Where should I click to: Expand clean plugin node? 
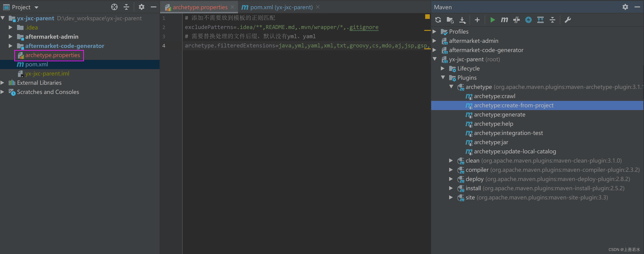pyautogui.click(x=451, y=160)
